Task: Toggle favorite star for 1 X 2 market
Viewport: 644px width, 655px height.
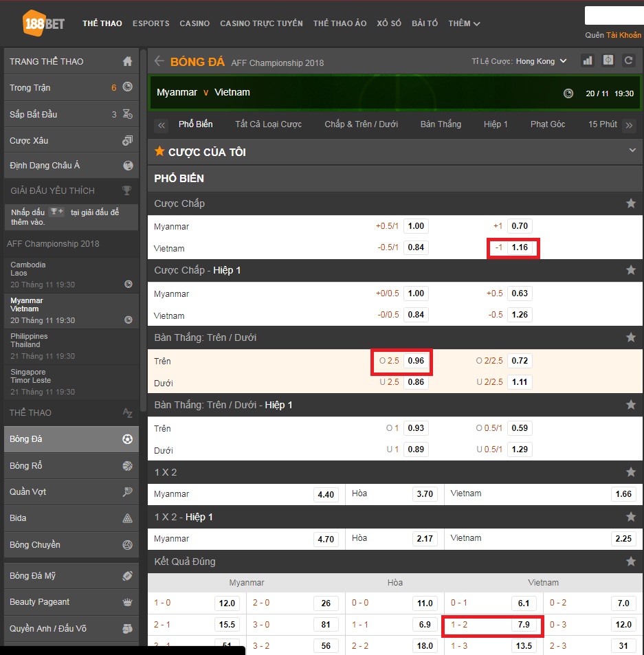Action: [x=631, y=472]
